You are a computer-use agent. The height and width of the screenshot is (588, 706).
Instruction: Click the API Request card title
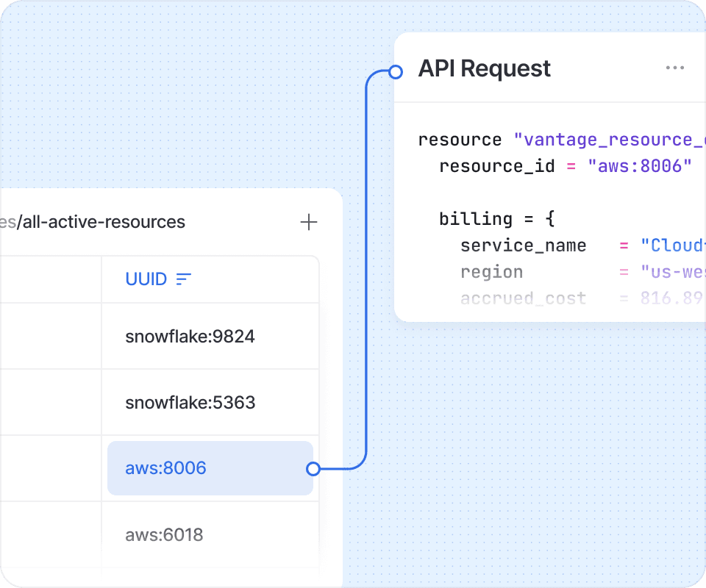[x=484, y=68]
